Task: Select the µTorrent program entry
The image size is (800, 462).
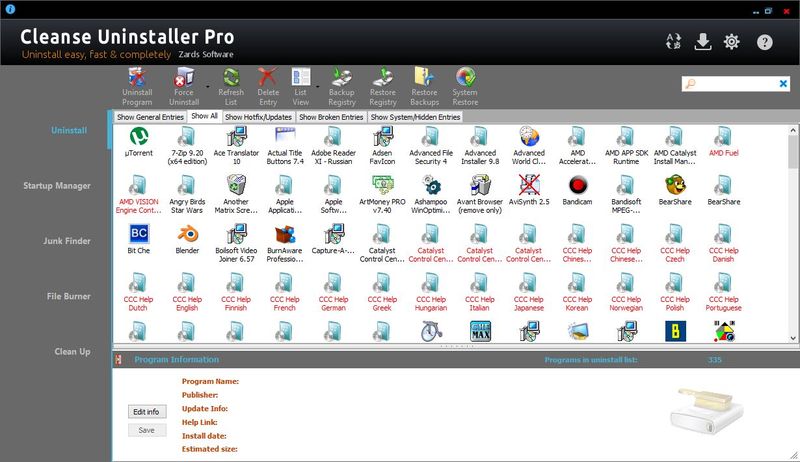Action: pos(138,142)
